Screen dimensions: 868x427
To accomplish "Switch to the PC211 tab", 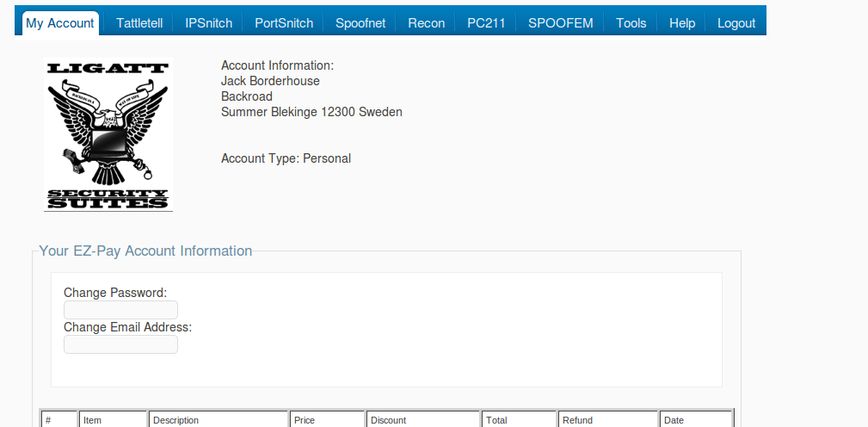I will tap(486, 23).
